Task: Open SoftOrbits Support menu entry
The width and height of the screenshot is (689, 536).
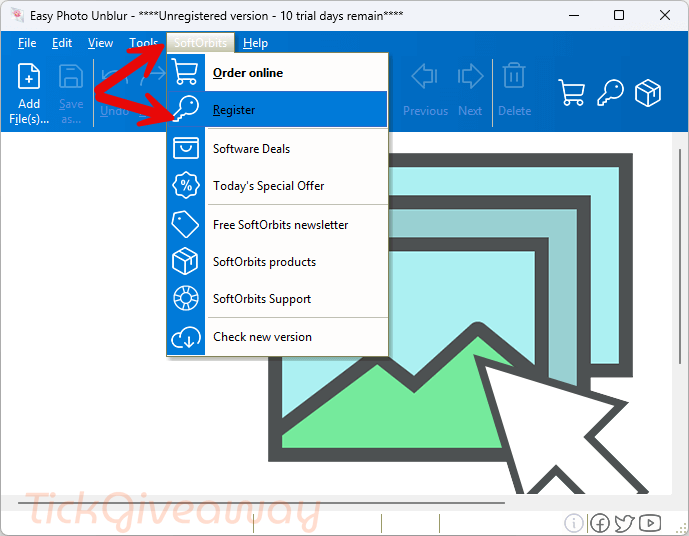Action: coord(277,298)
